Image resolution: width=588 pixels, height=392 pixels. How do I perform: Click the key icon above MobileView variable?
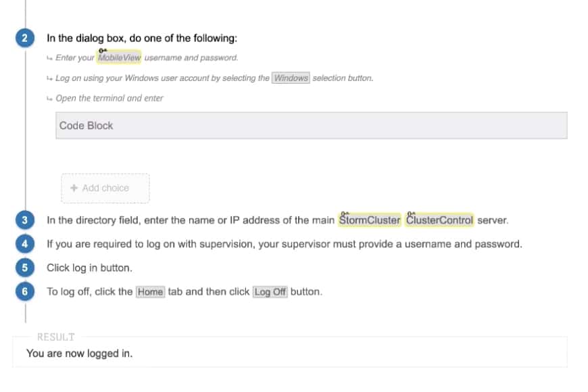tap(103, 51)
